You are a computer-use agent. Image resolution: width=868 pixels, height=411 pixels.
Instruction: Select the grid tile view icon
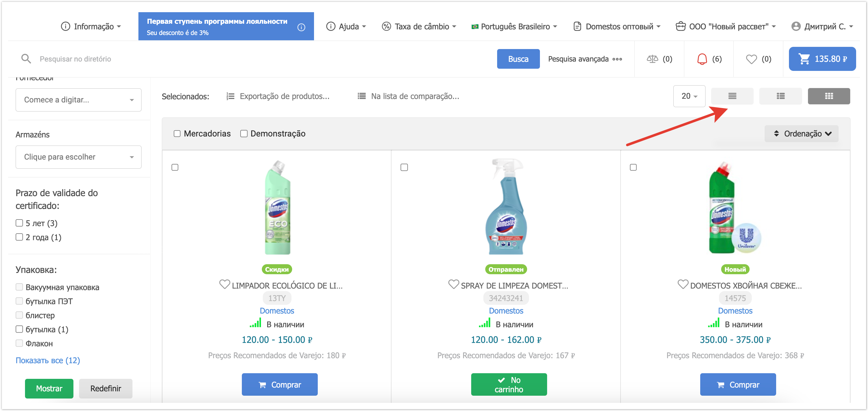tap(829, 97)
